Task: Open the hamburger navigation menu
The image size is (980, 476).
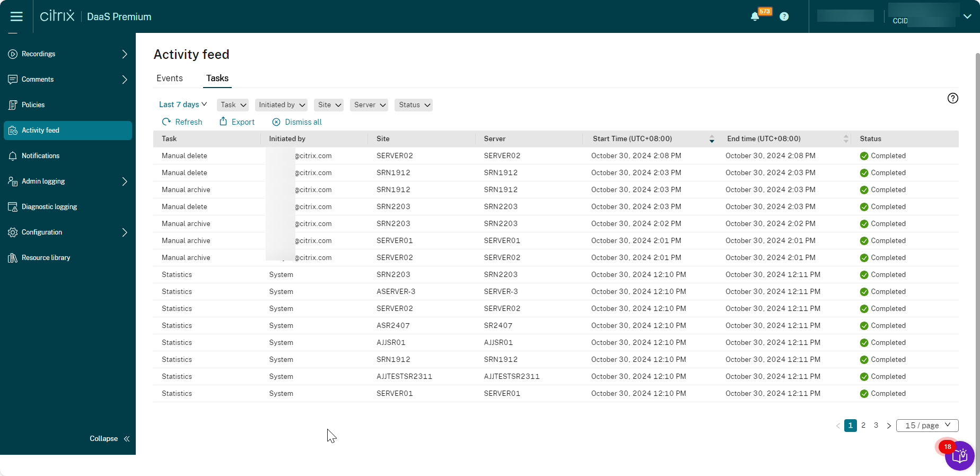Action: pyautogui.click(x=16, y=16)
